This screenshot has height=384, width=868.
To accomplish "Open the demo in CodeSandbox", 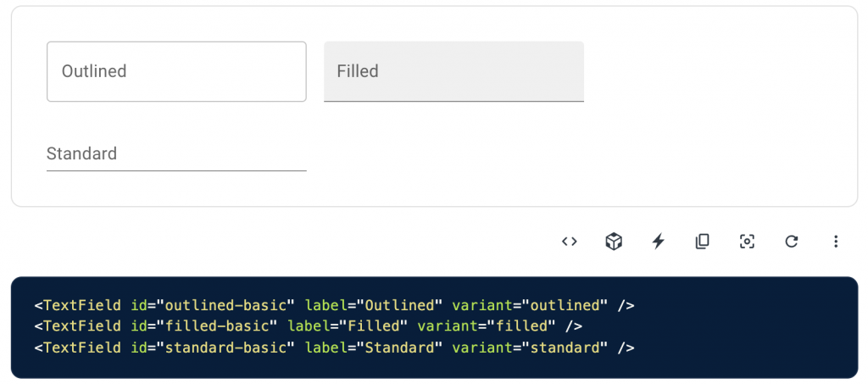I will click(x=614, y=242).
